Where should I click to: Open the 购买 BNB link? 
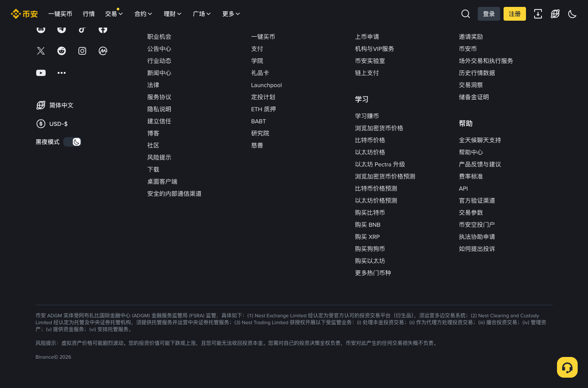(368, 225)
